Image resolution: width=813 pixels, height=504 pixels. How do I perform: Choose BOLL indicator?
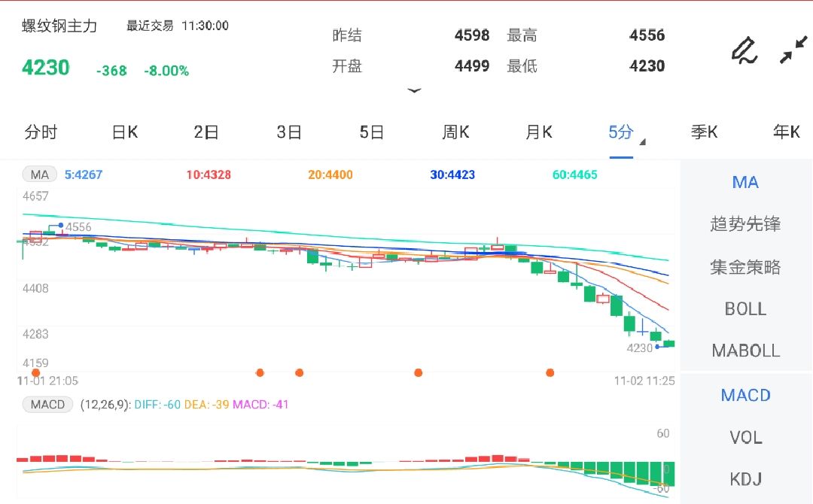(745, 308)
